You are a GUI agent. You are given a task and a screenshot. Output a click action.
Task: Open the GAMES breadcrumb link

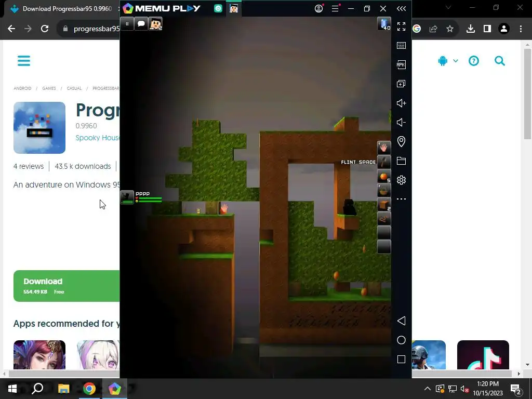tap(49, 88)
